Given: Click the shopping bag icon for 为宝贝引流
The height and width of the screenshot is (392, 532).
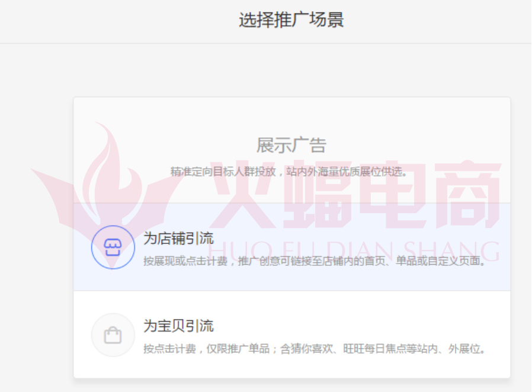Looking at the screenshot, I should click(113, 335).
